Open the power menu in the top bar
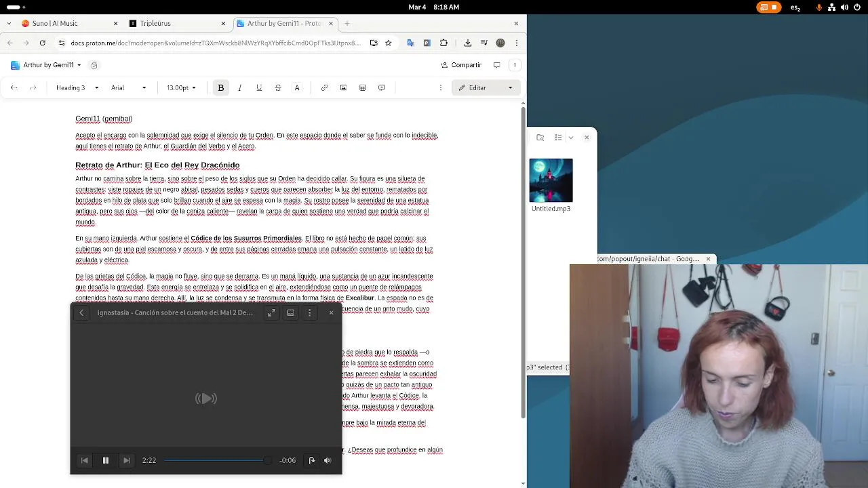Screen dimensions: 868x488 857,7
